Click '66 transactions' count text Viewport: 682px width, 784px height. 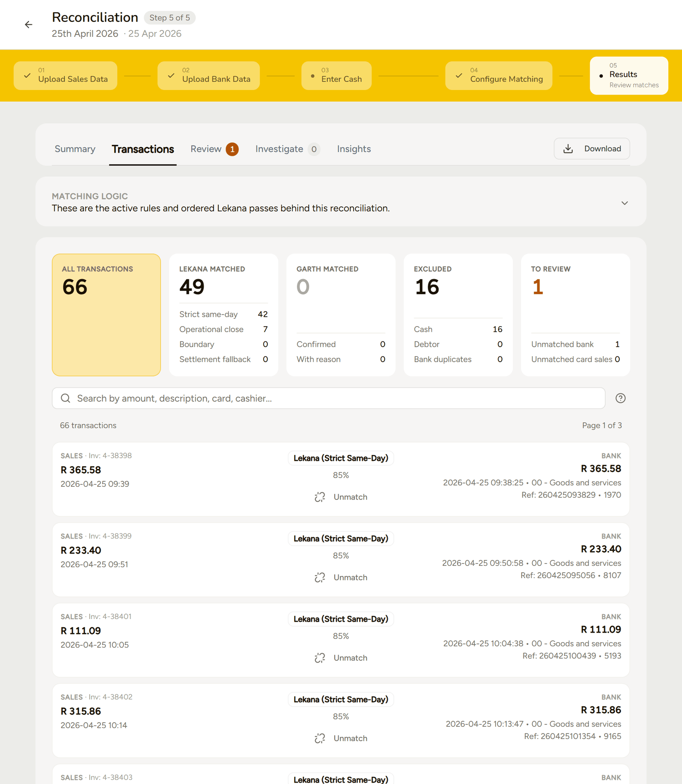click(x=88, y=425)
